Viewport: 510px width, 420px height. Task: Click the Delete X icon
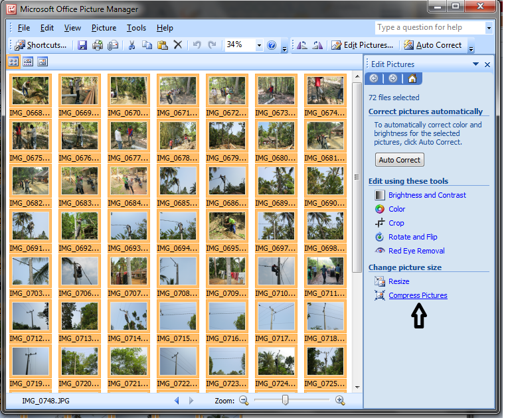pyautogui.click(x=177, y=44)
